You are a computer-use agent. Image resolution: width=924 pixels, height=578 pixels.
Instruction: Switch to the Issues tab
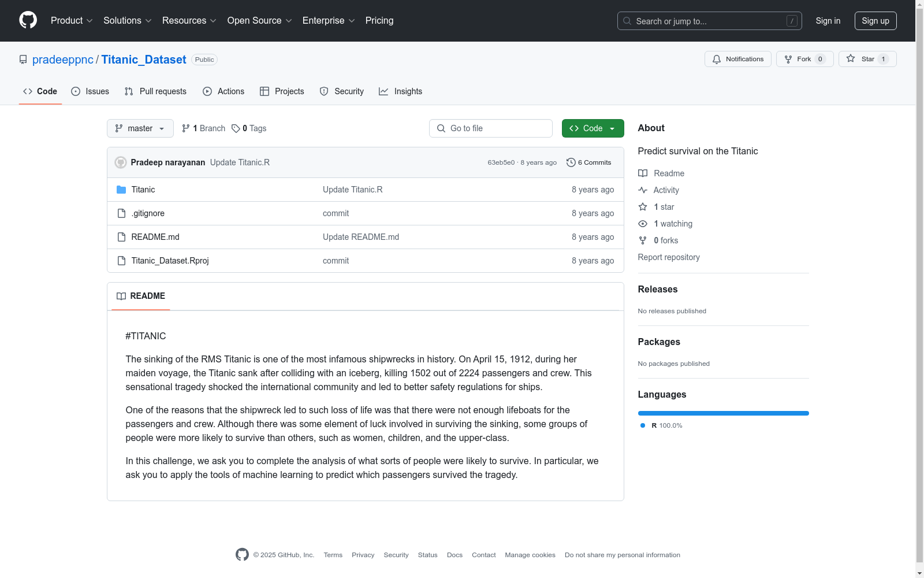coord(90,91)
